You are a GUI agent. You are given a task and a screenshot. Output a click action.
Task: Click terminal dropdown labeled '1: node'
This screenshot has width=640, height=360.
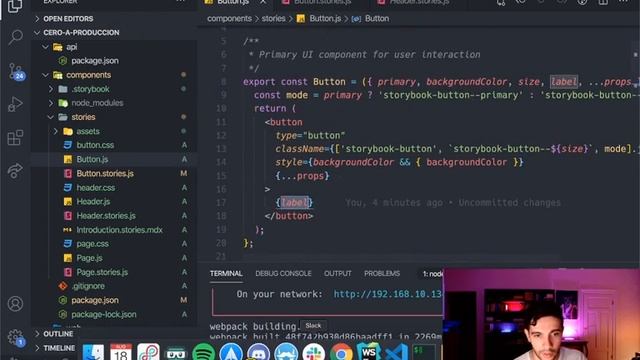coord(433,274)
